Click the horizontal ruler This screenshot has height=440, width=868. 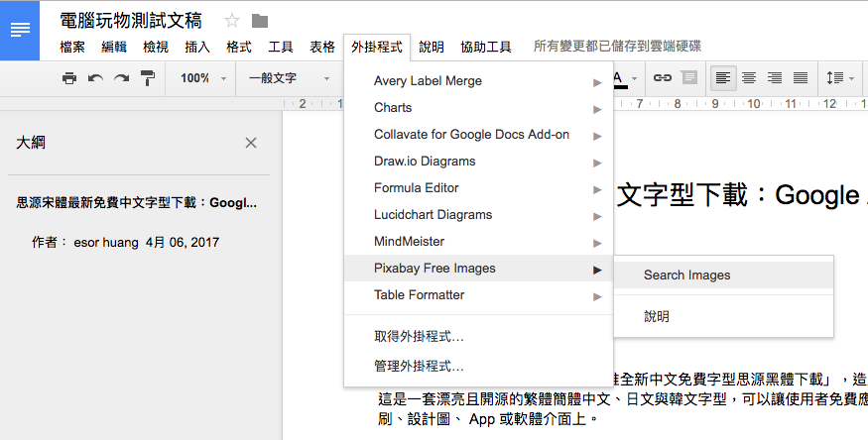575,103
